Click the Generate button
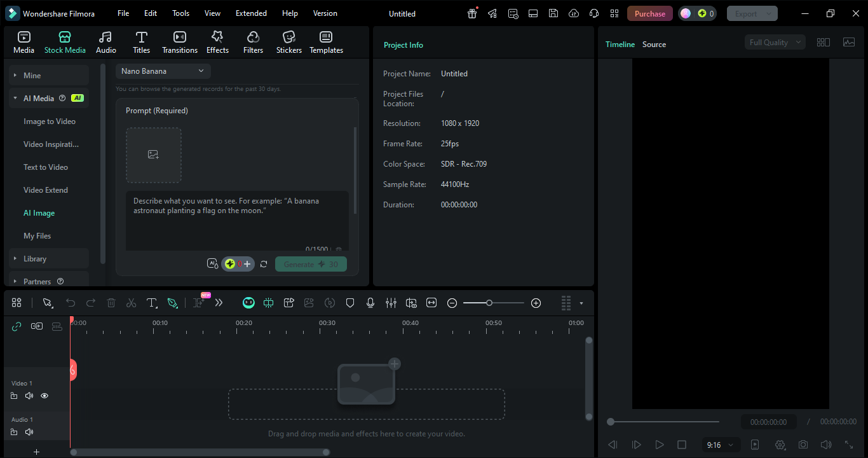 coord(311,264)
